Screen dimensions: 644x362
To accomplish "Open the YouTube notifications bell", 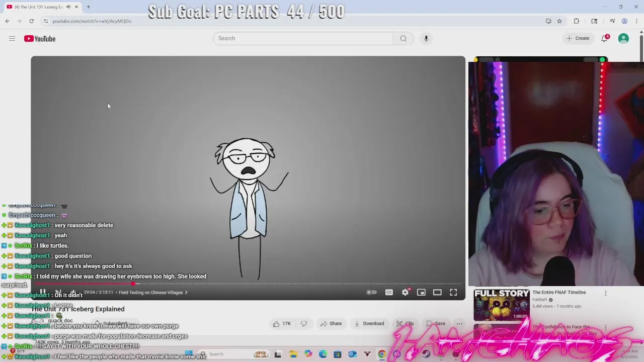I will (x=604, y=38).
